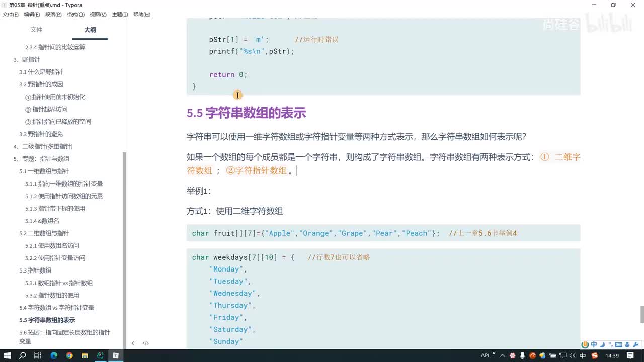Screen dimensions: 644x362
Task: Click the Sogou S tray icon
Action: pyautogui.click(x=595, y=355)
